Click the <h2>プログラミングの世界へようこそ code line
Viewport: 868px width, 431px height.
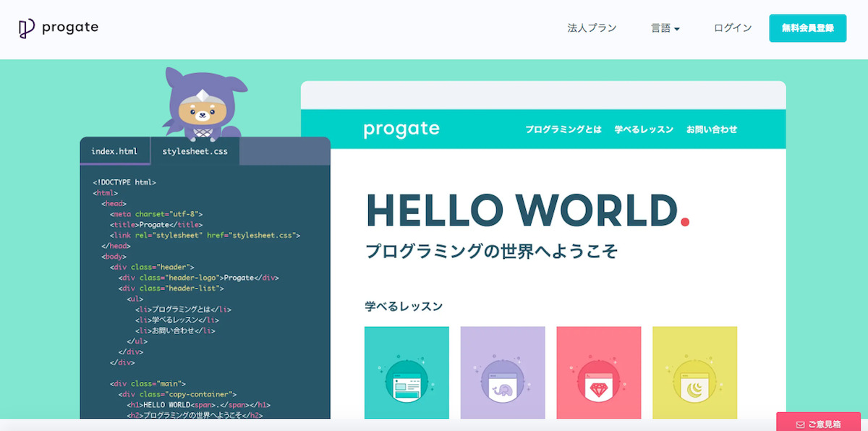coord(195,415)
